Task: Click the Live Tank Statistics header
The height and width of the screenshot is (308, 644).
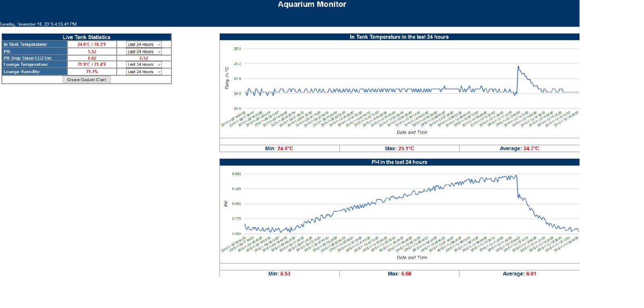Action: pyautogui.click(x=86, y=37)
